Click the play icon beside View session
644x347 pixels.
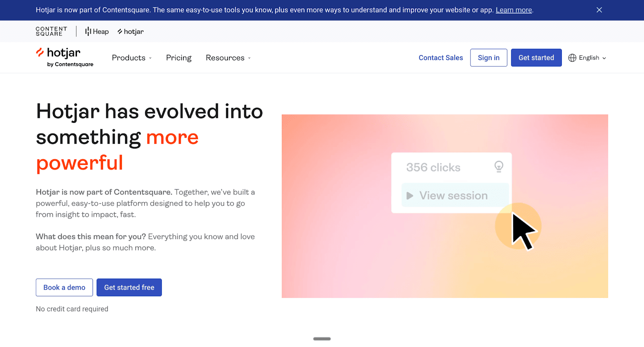point(410,196)
